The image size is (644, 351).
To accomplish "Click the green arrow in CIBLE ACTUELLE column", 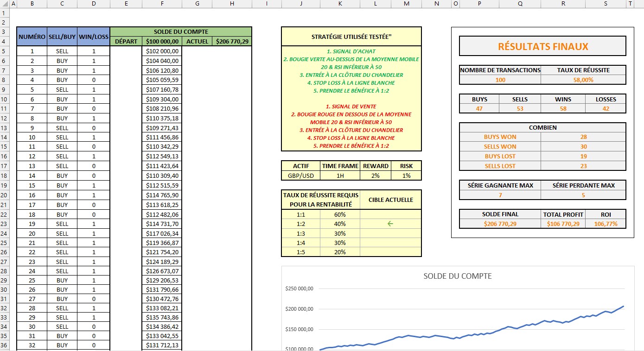I will (x=390, y=224).
